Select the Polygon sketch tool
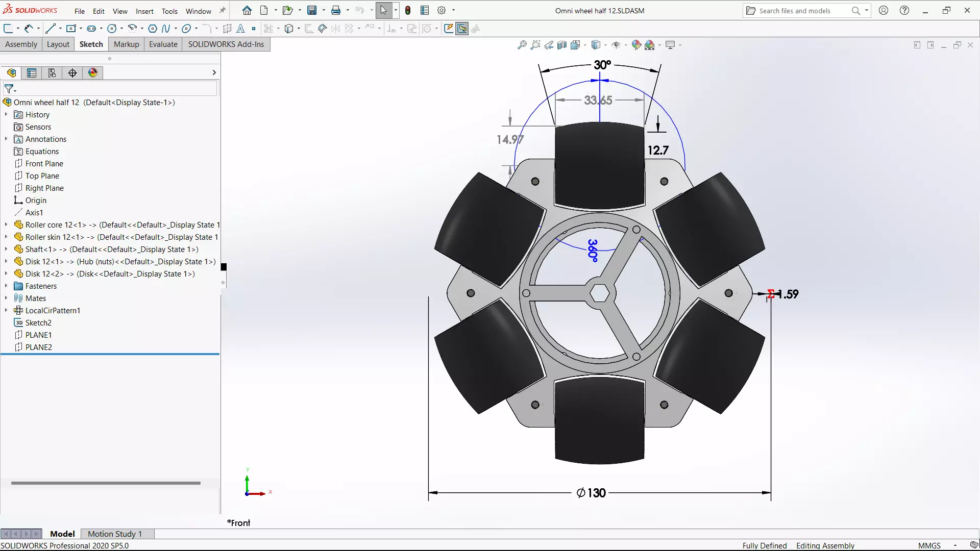 click(x=152, y=29)
